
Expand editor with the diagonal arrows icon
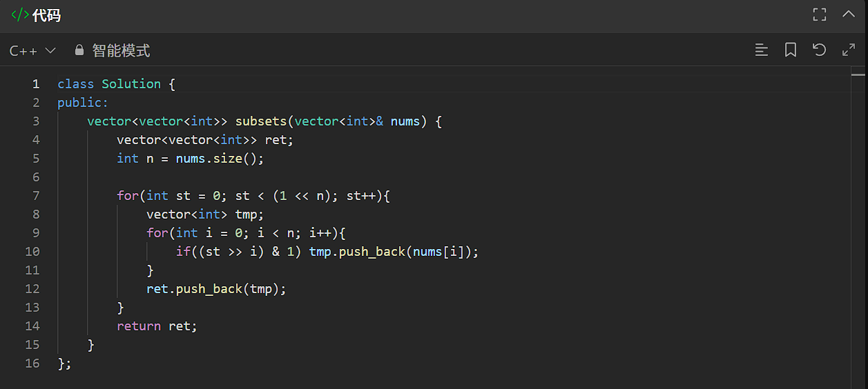click(849, 50)
